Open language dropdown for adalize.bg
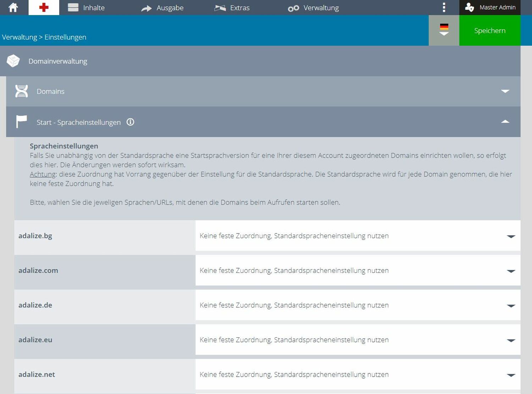The height and width of the screenshot is (394, 532). [x=358, y=236]
